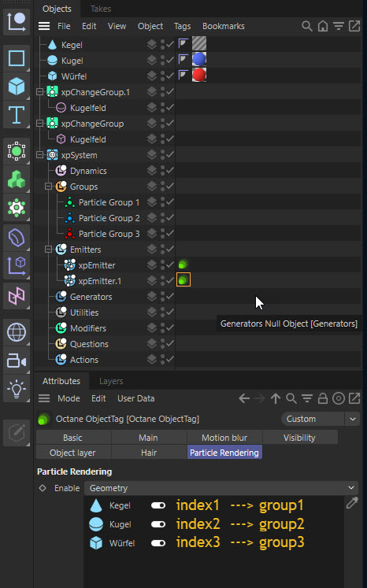The image size is (367, 588).
Task: Click the search icon in Attributes manager
Action: point(291,398)
